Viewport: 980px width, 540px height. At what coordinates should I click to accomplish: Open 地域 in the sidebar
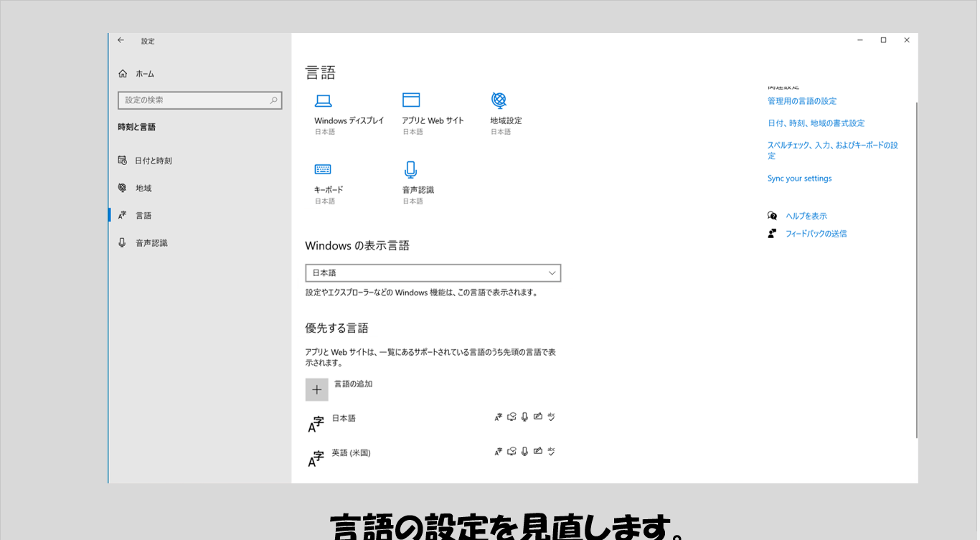point(143,188)
